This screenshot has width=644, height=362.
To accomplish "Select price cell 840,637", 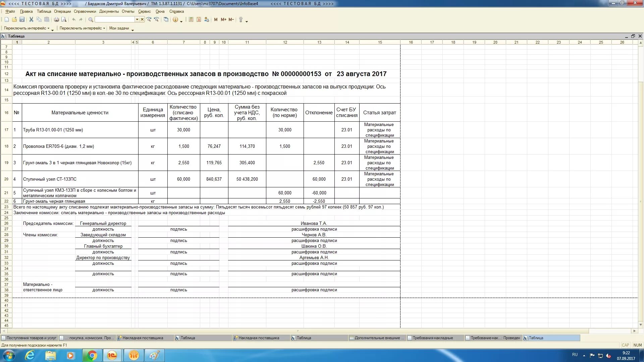I will click(214, 179).
